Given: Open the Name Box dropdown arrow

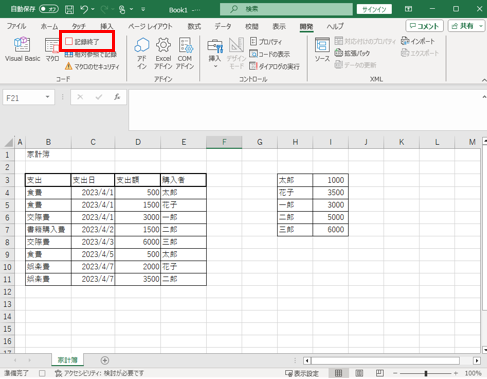Looking at the screenshot, I should 47,97.
